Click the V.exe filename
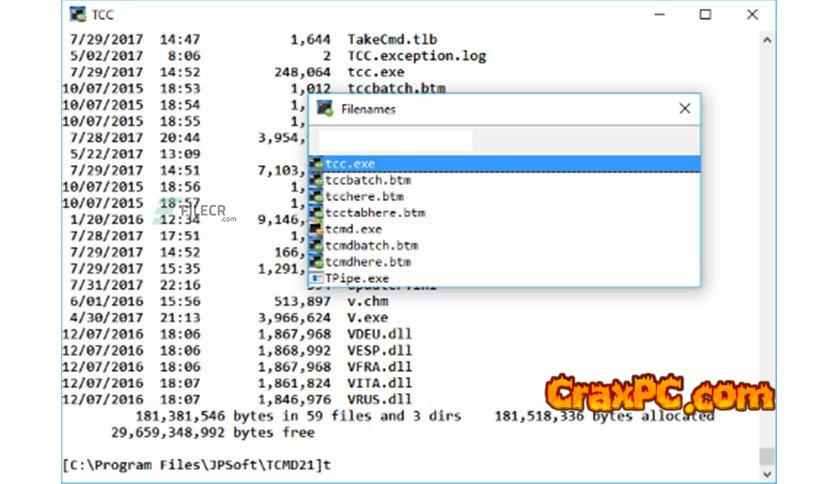Image resolution: width=836 pixels, height=484 pixels. point(368,318)
